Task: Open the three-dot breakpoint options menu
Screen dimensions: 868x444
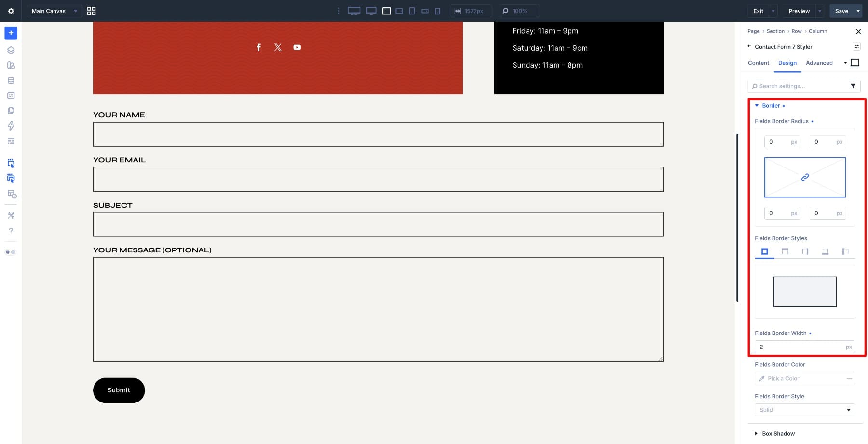Action: pyautogui.click(x=339, y=11)
